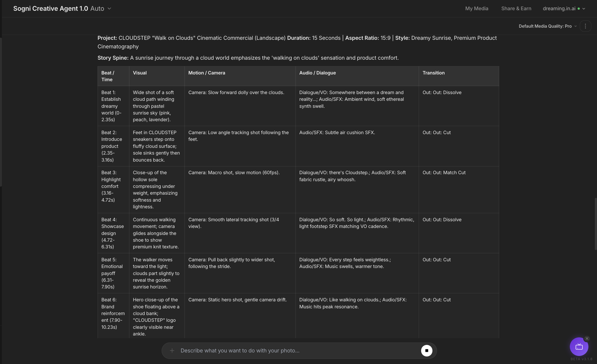Click the Sogni Creative Agent 1.0 title
Viewport: 597px width, 364px height.
(x=51, y=9)
